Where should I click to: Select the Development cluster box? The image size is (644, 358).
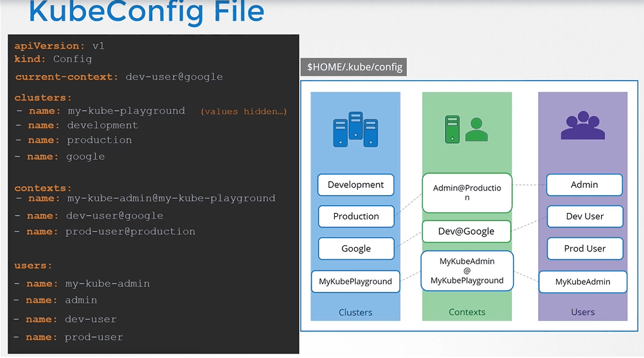356,185
